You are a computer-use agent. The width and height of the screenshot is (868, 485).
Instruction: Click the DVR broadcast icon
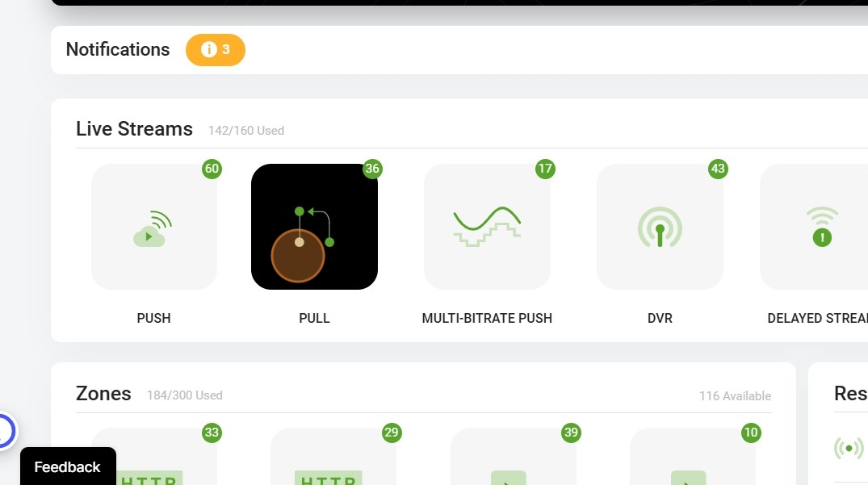(660, 227)
